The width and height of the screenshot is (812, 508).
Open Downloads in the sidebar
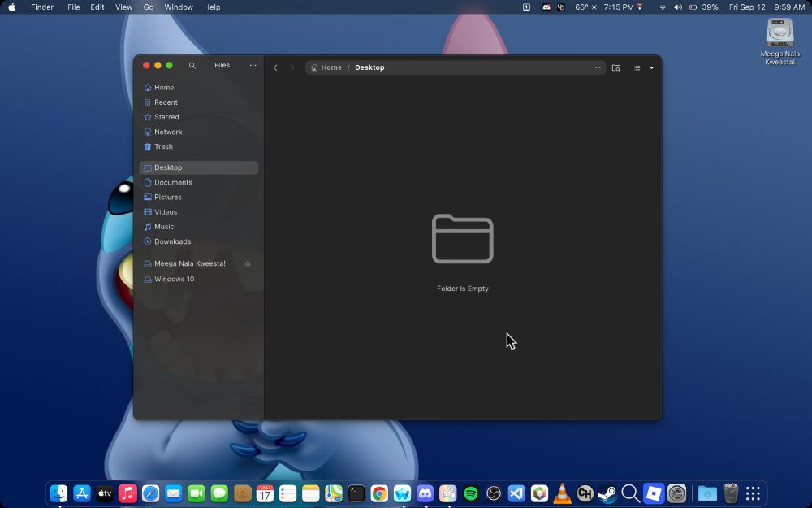pyautogui.click(x=199, y=241)
